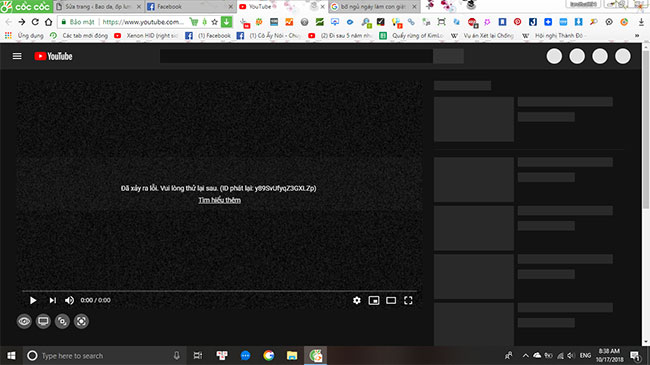
Task: Mute the video volume speaker icon
Action: click(69, 300)
